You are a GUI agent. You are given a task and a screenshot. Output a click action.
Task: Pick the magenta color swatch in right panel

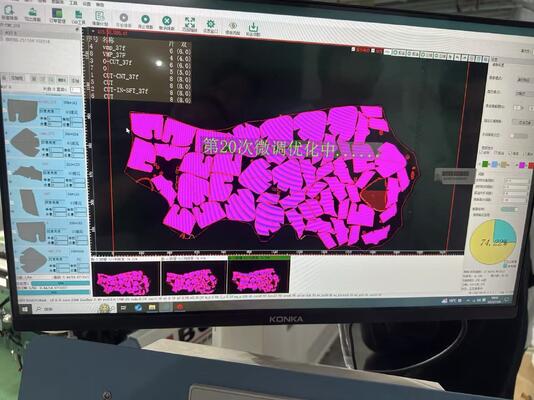tap(522, 165)
